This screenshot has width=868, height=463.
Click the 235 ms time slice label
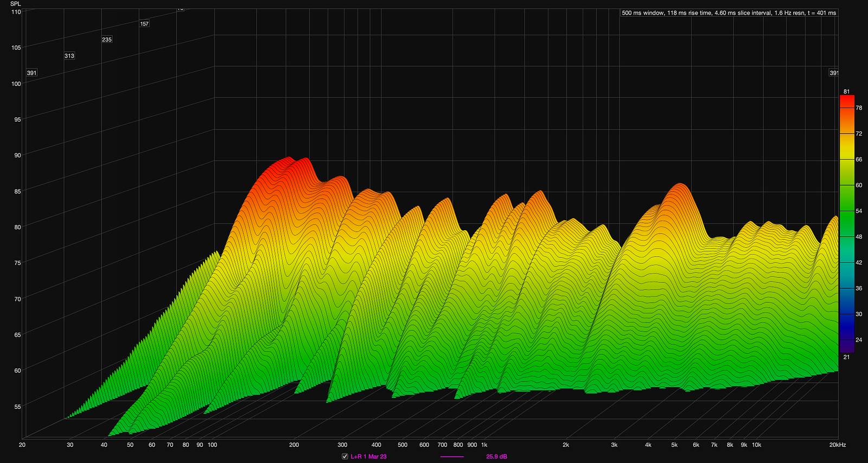[107, 40]
